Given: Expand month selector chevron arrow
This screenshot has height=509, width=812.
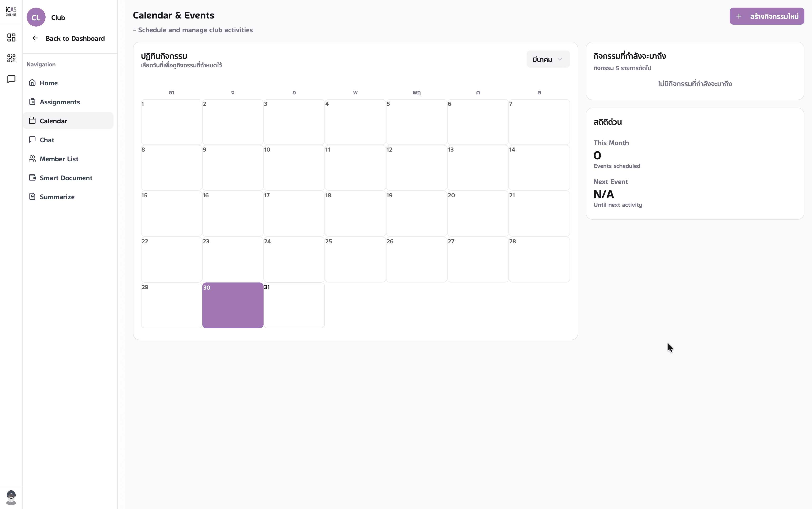Looking at the screenshot, I should click(560, 59).
